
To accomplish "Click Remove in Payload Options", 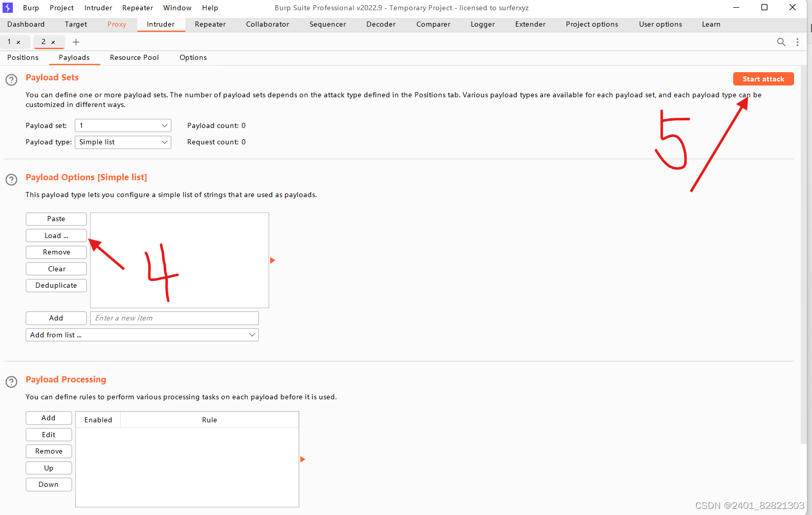I will pos(56,252).
